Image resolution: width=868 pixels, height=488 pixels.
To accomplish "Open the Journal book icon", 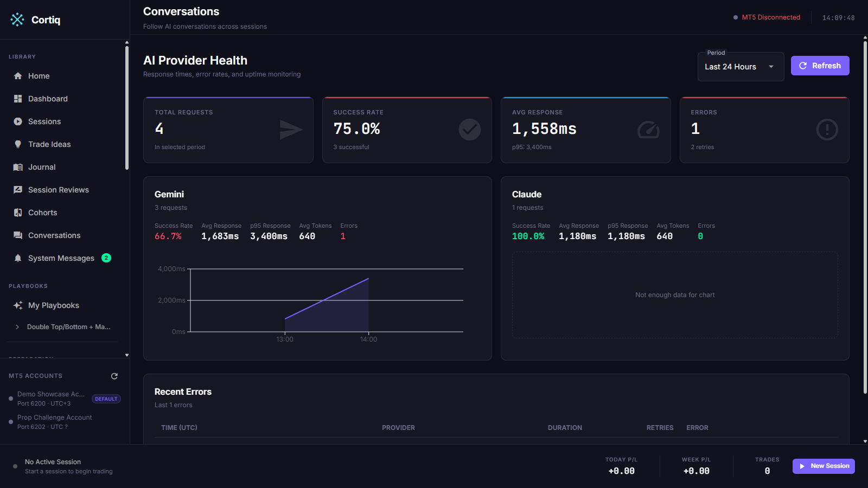I will (x=18, y=167).
